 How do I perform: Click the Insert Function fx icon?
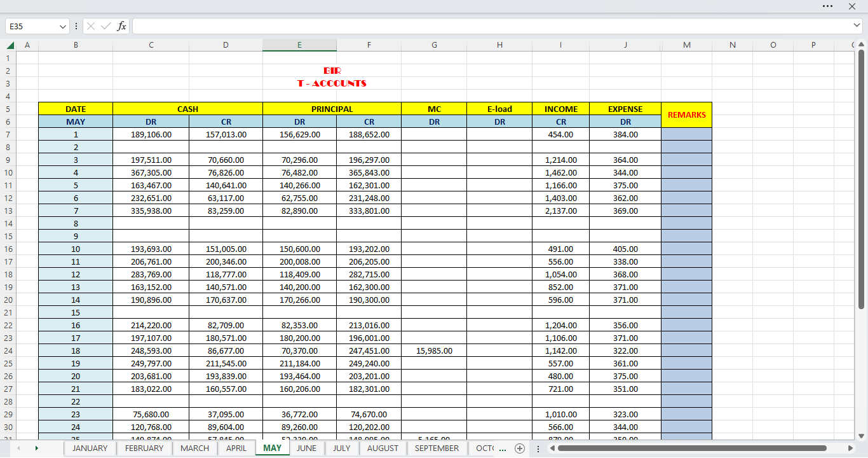(121, 26)
